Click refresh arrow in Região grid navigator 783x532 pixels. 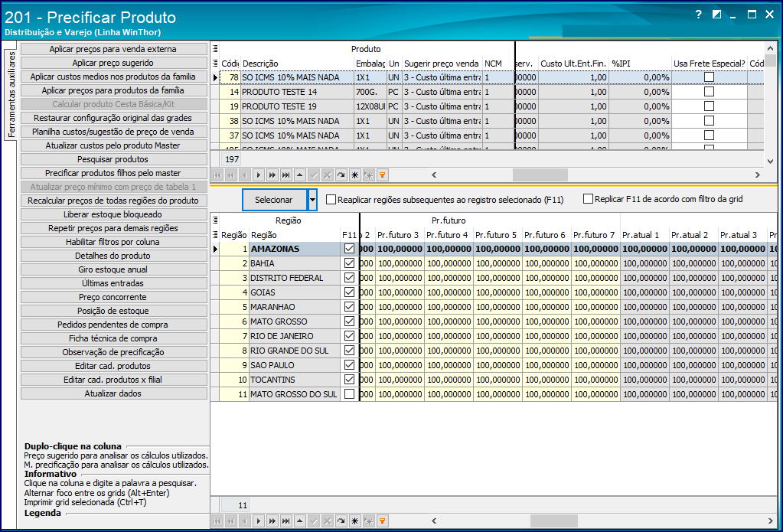click(x=341, y=521)
